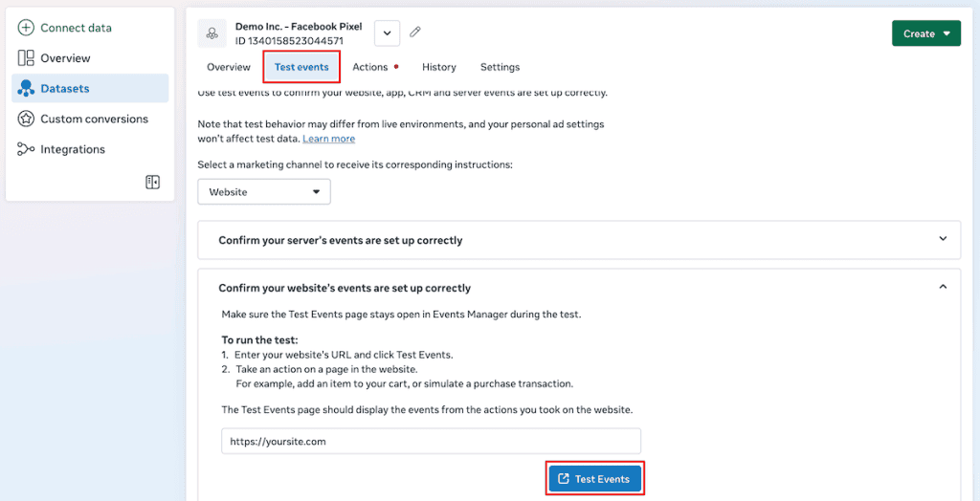Click the Integrations label in sidebar
Screen dimensions: 980x501
pos(73,149)
